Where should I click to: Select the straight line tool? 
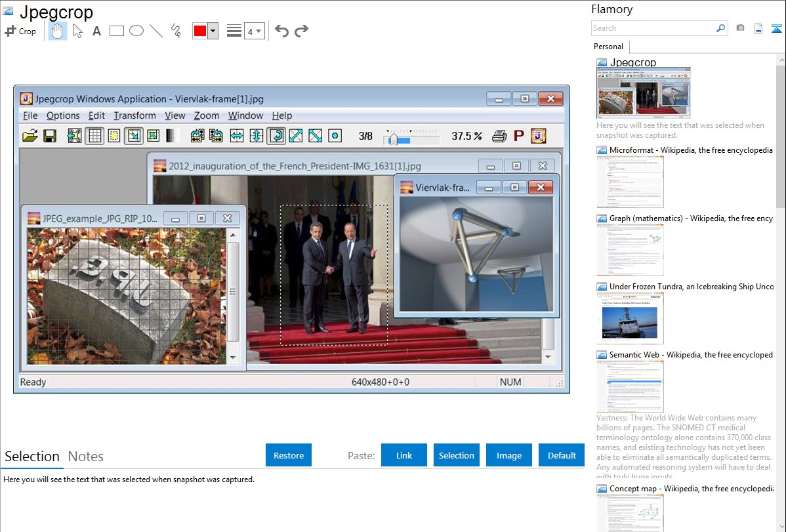click(x=156, y=31)
